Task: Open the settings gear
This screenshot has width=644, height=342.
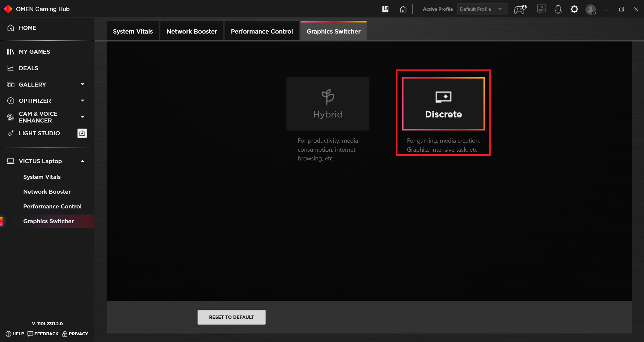Action: point(574,9)
